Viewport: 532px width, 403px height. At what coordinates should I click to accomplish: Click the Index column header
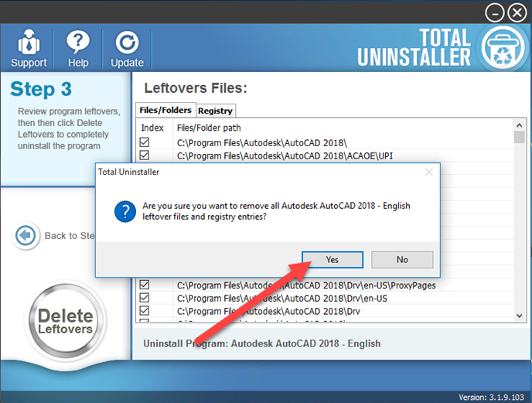coord(152,128)
